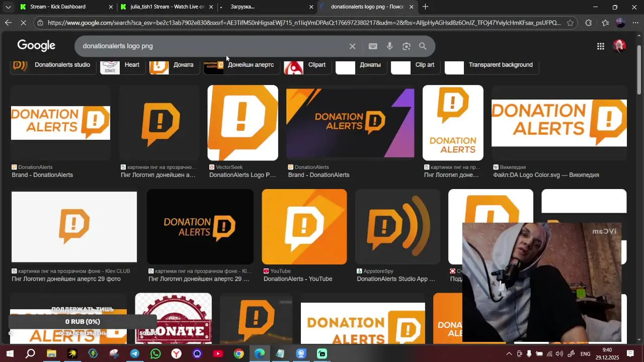
Task: Click the page vertical scrollbar
Action: click(x=639, y=70)
